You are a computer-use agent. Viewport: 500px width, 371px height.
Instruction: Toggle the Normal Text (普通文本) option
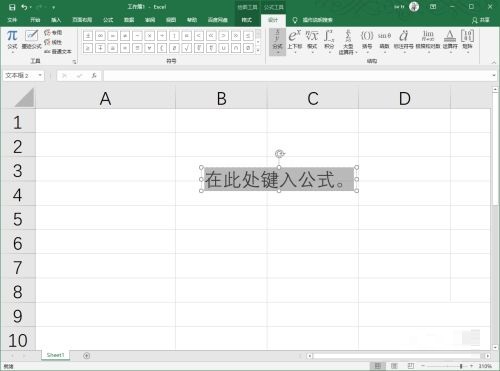pos(58,52)
